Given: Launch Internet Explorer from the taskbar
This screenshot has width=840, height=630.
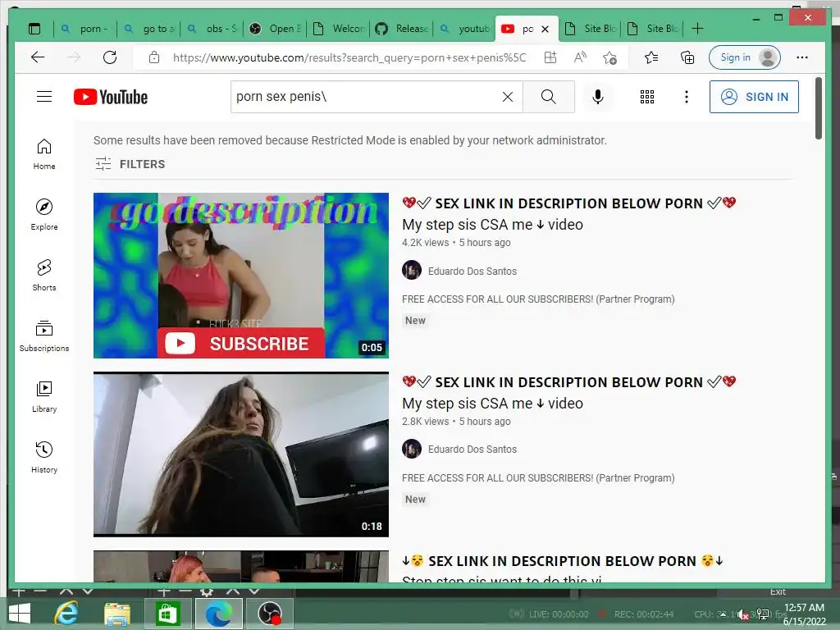Looking at the screenshot, I should click(67, 614).
